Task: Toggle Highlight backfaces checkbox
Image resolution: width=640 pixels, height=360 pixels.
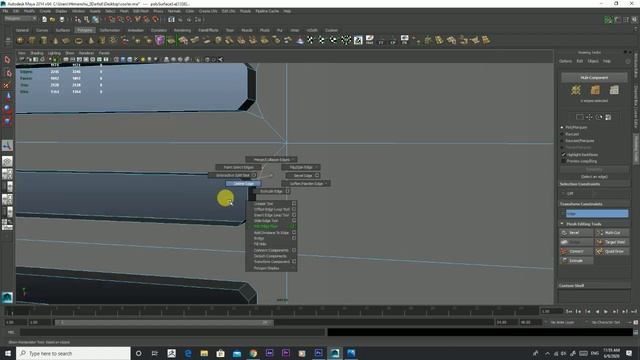Action: tap(564, 154)
